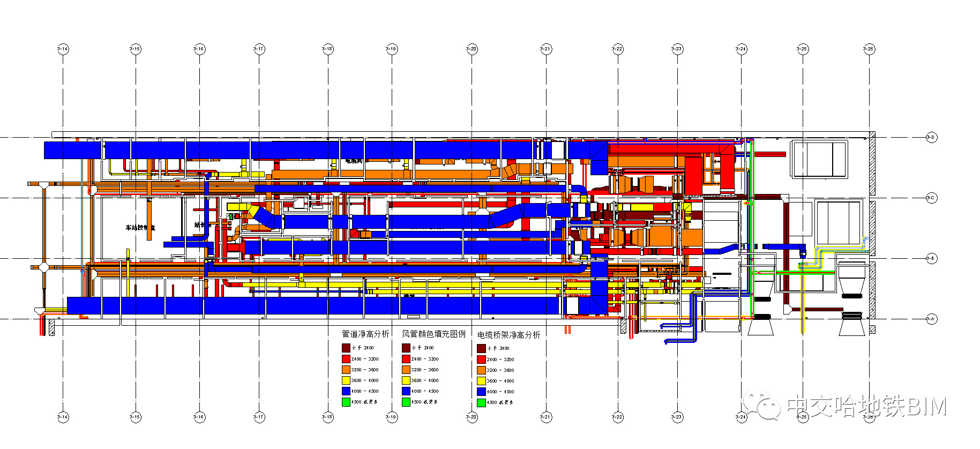
Task: Select bottom grid bubble 3-21
Action: tap(545, 417)
